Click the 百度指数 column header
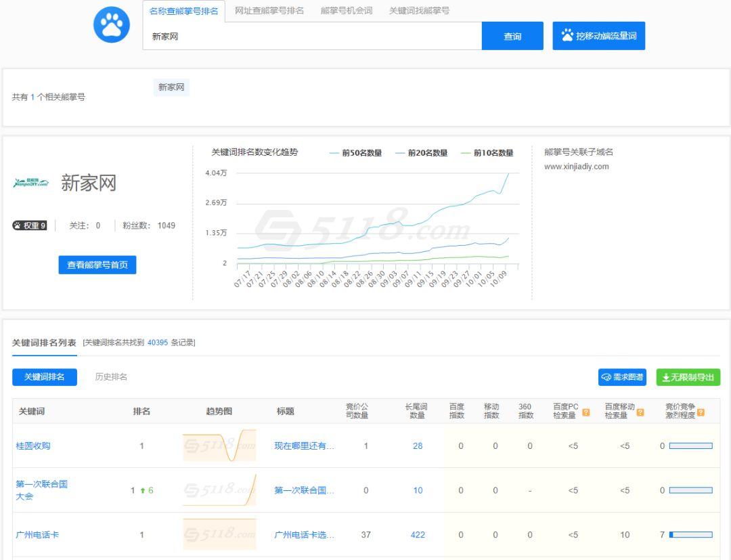The height and width of the screenshot is (560, 731). pyautogui.click(x=456, y=411)
